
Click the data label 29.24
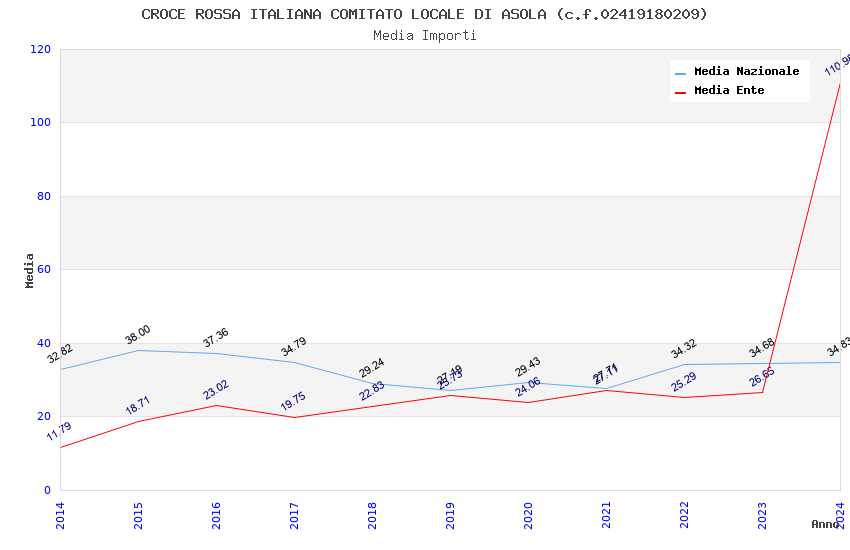[372, 368]
